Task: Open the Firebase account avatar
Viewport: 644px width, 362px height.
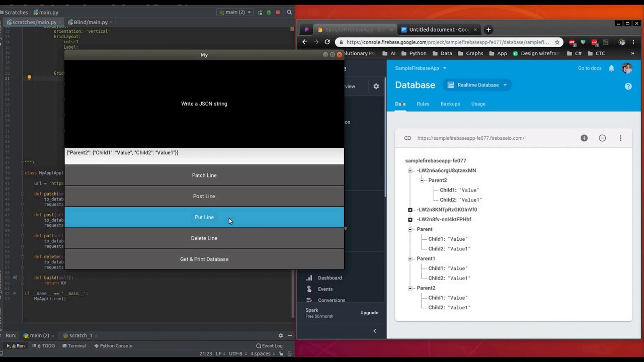Action: point(627,68)
